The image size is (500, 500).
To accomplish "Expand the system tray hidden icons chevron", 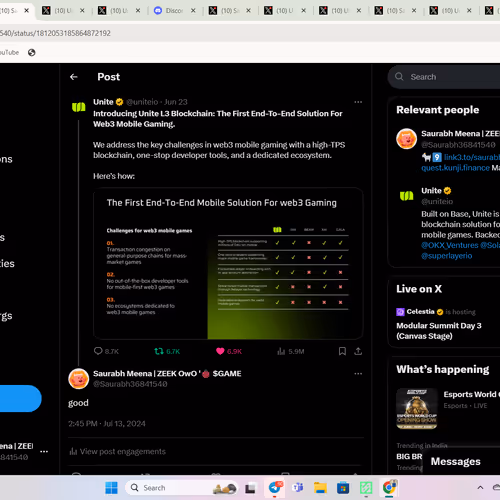I will click(480, 488).
